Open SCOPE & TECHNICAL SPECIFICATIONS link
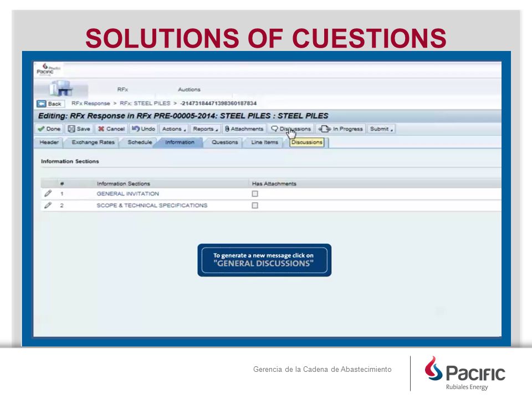The image size is (532, 399). click(x=152, y=205)
